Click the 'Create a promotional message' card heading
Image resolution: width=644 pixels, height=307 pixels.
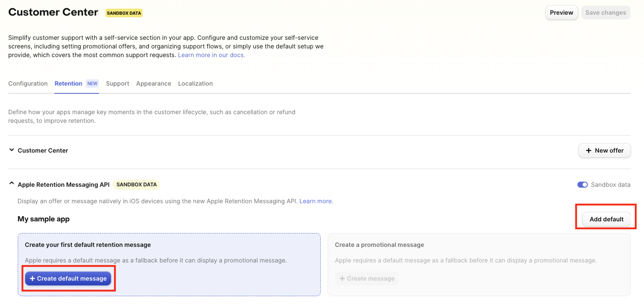click(x=379, y=245)
